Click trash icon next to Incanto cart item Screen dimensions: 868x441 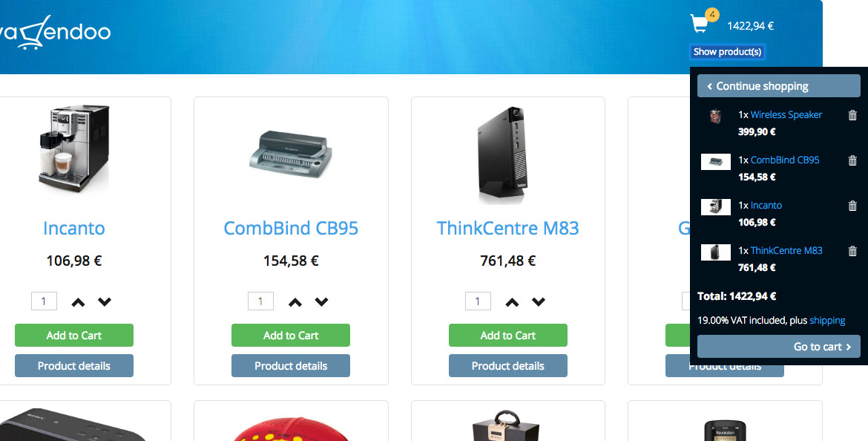click(852, 206)
